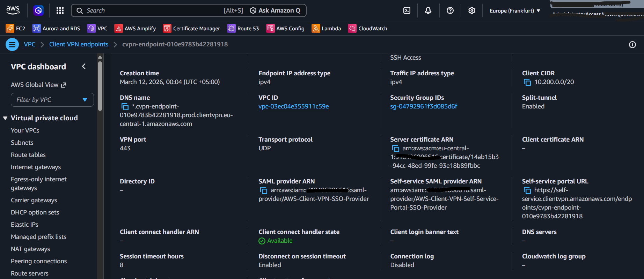This screenshot has width=644, height=279.
Task: Open the Europe (Frankfurt) region selector
Action: [x=515, y=11]
